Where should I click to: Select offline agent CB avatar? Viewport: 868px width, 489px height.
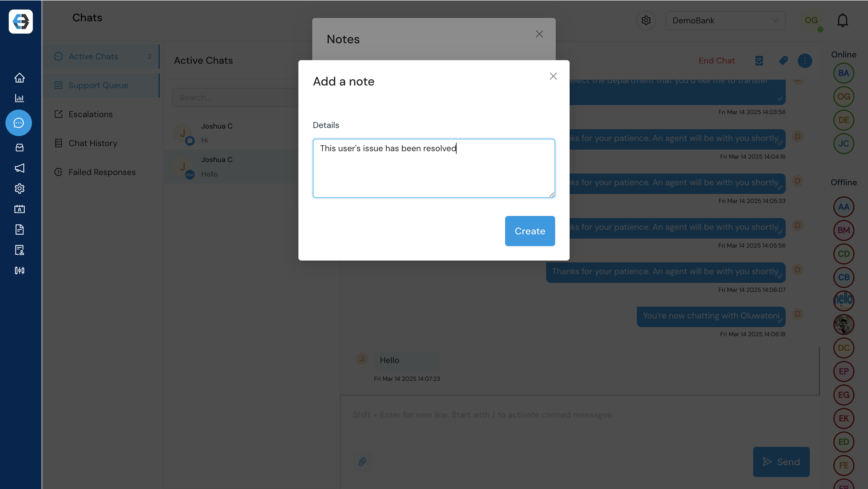(x=843, y=277)
